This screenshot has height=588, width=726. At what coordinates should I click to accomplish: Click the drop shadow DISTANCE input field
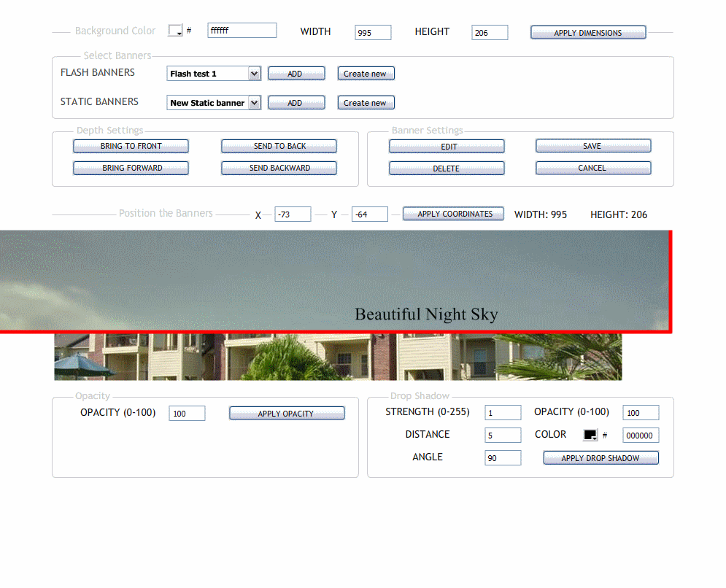(503, 436)
